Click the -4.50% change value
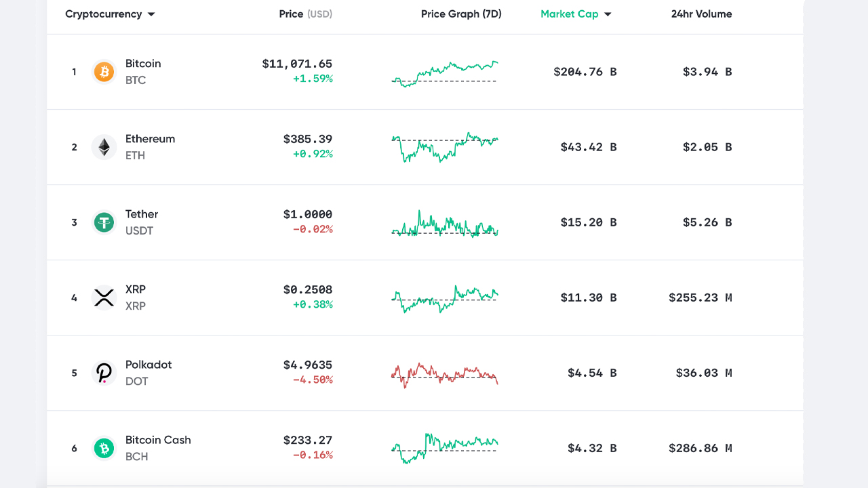This screenshot has width=868, height=488. (313, 380)
